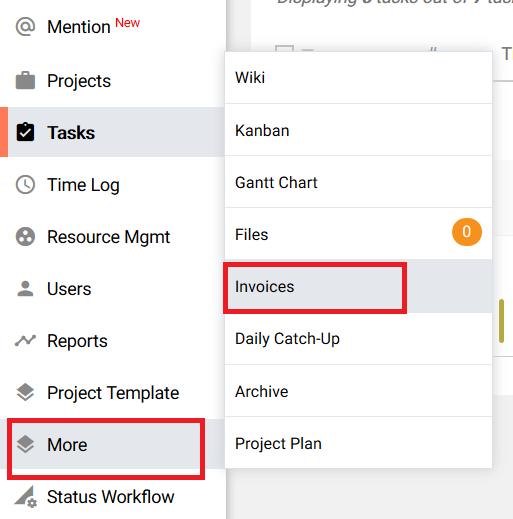The width and height of the screenshot is (513, 519).
Task: Open Daily Catch-Up menu entry
Action: 358,339
